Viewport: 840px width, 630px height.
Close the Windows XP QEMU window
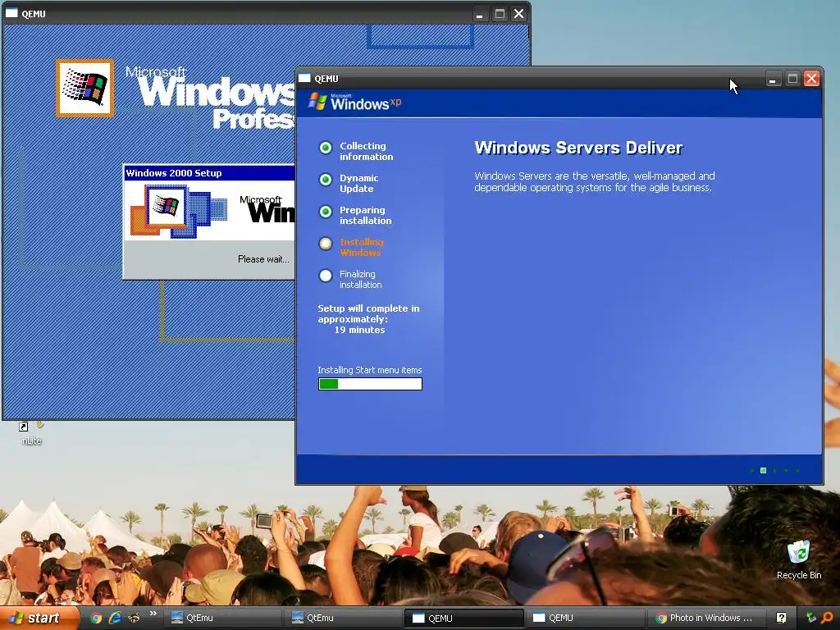click(x=811, y=79)
